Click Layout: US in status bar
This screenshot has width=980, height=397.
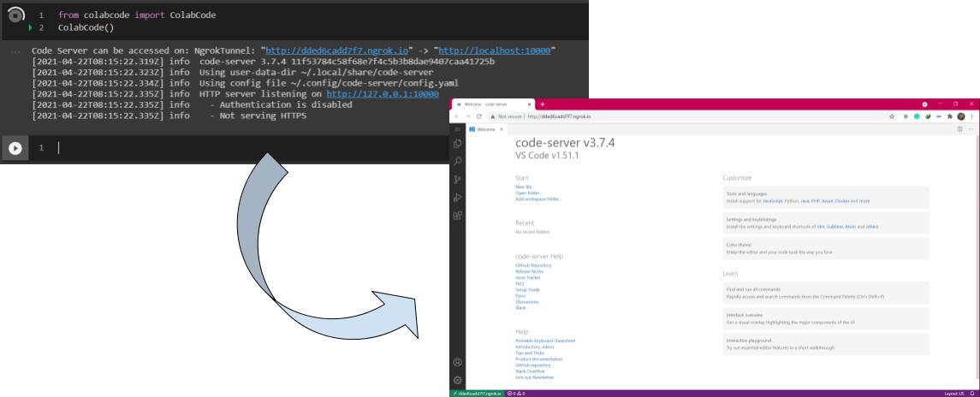pyautogui.click(x=953, y=394)
